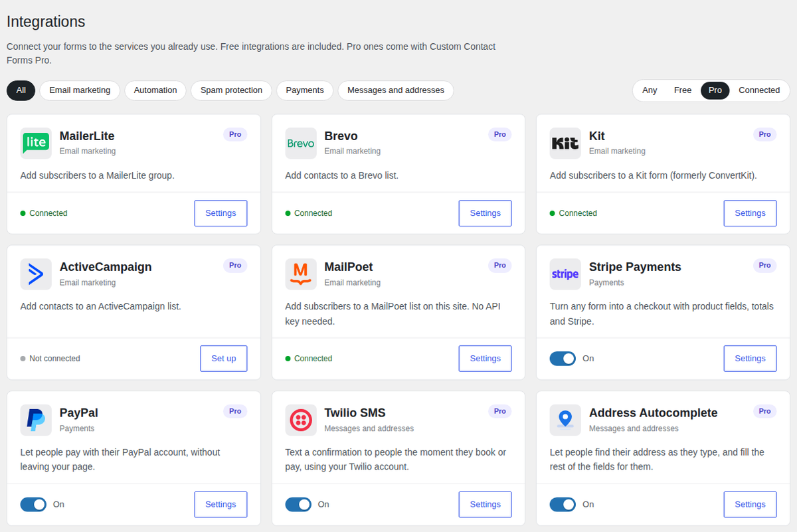Open Stripe Payments Settings

[x=750, y=359]
